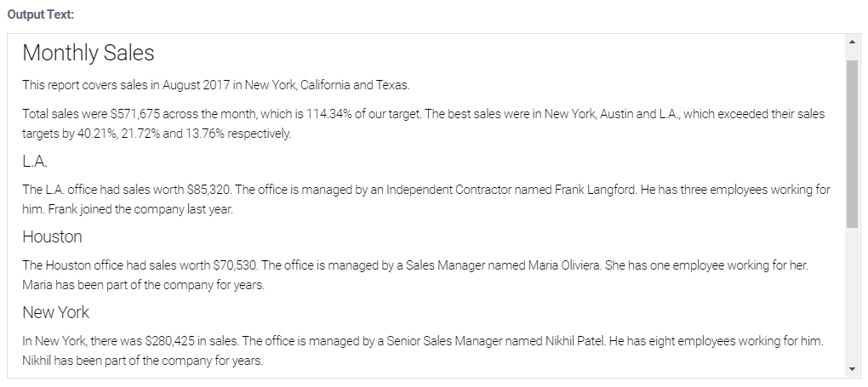Click the scrollbar down arrow
Viewport: 868px width, 387px height.
[x=852, y=369]
